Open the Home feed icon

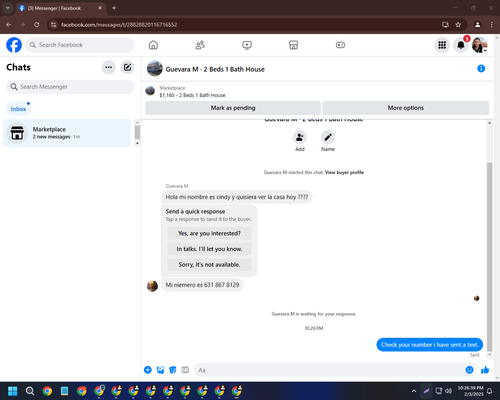point(153,45)
